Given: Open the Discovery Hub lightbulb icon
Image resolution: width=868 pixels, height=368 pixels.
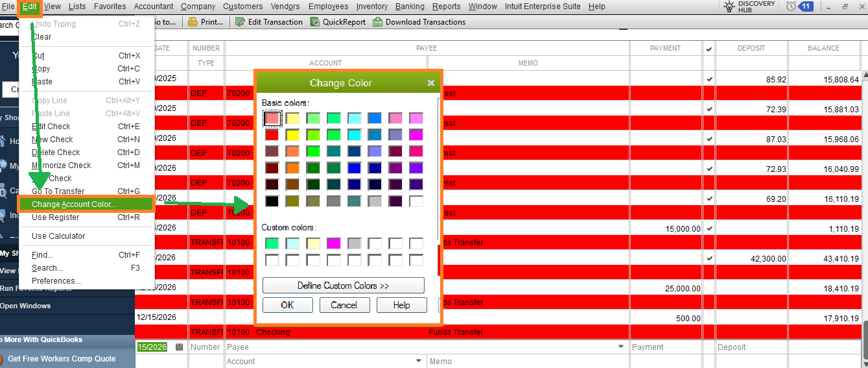Looking at the screenshot, I should [729, 6].
